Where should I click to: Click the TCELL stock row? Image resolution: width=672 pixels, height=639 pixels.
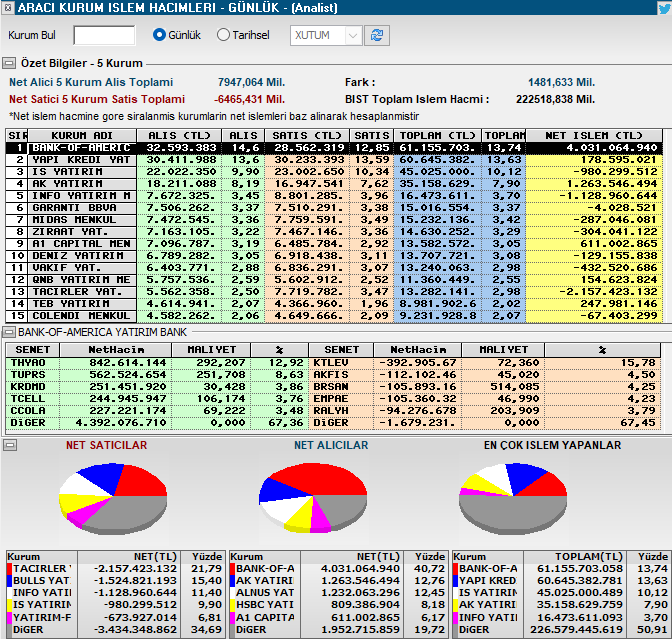157,399
